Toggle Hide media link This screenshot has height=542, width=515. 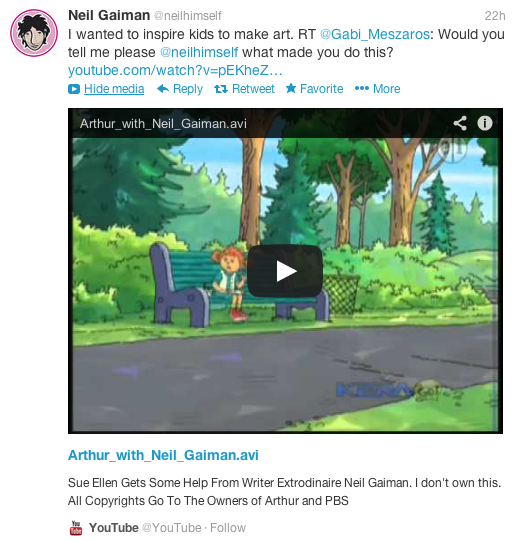coord(114,89)
